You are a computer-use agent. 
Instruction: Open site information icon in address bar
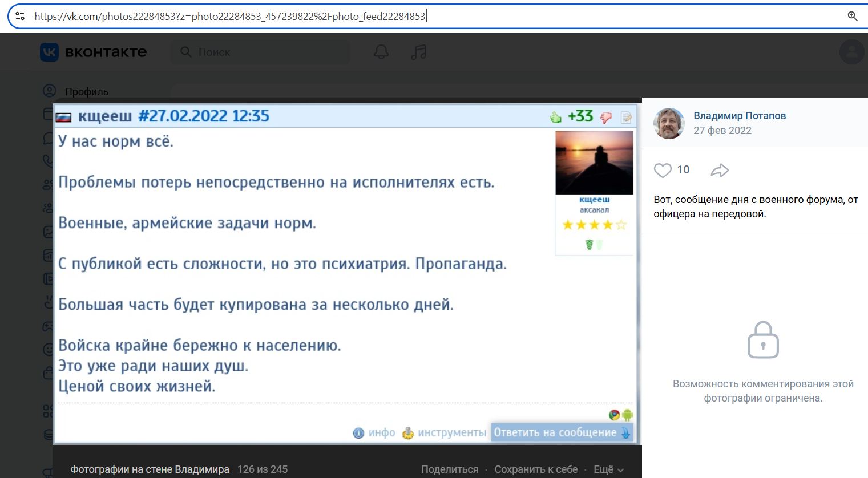tap(19, 16)
